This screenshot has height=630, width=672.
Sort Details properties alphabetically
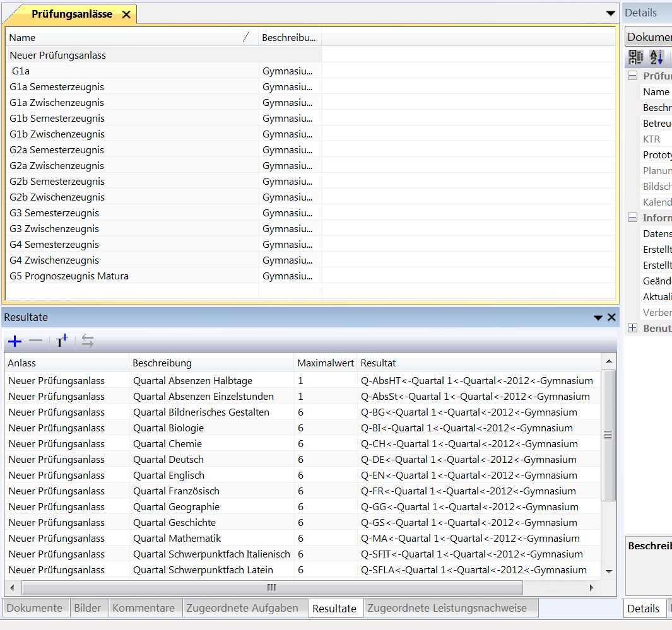pos(656,58)
